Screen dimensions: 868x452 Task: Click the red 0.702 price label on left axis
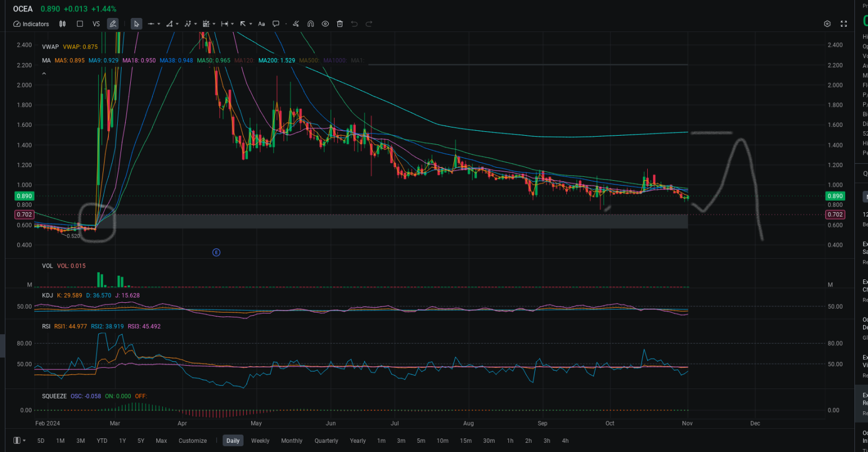(24, 215)
